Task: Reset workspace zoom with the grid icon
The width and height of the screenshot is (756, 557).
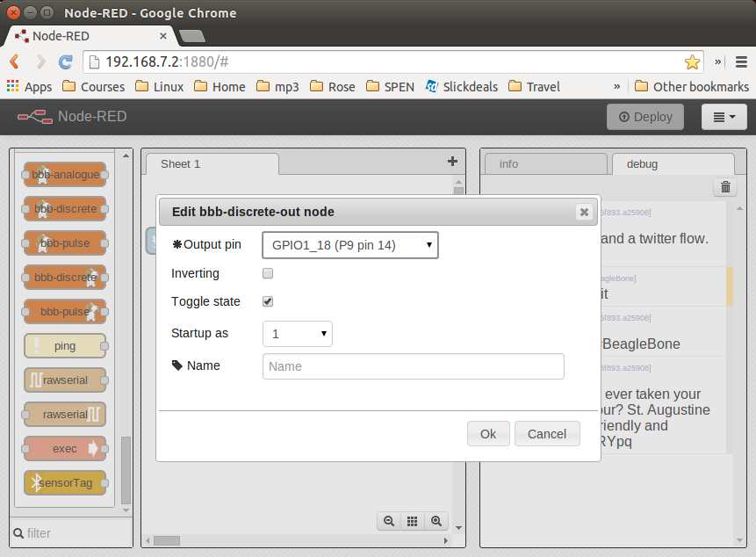Action: [412, 521]
